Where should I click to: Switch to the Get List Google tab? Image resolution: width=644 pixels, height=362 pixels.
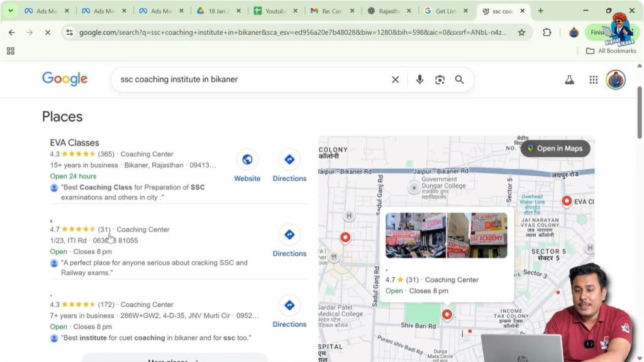[446, 11]
